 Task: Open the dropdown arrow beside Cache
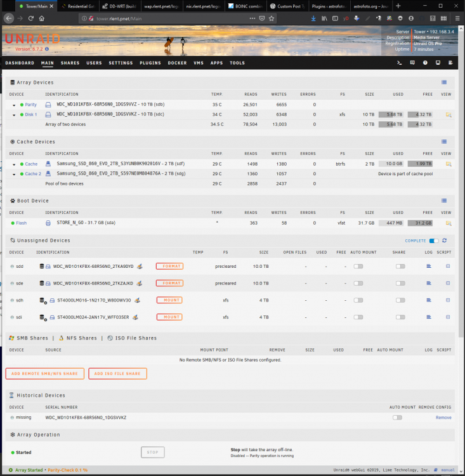(14, 164)
